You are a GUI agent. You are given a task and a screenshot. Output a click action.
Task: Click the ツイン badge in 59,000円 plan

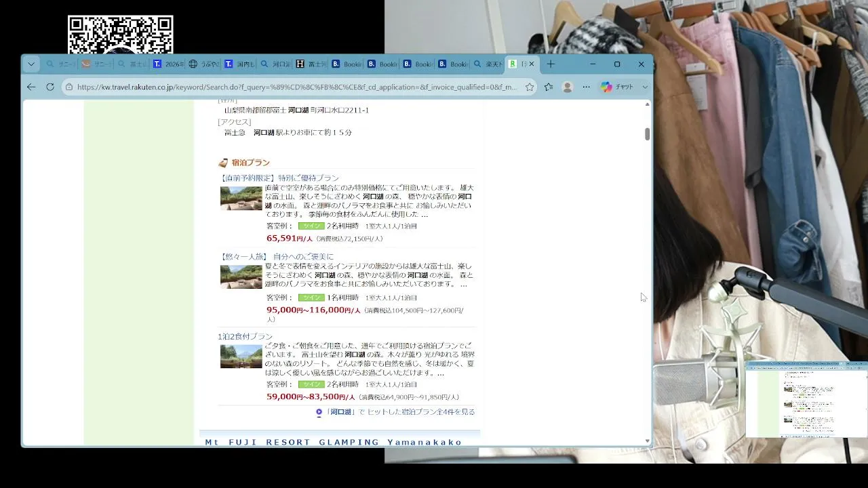click(x=311, y=384)
